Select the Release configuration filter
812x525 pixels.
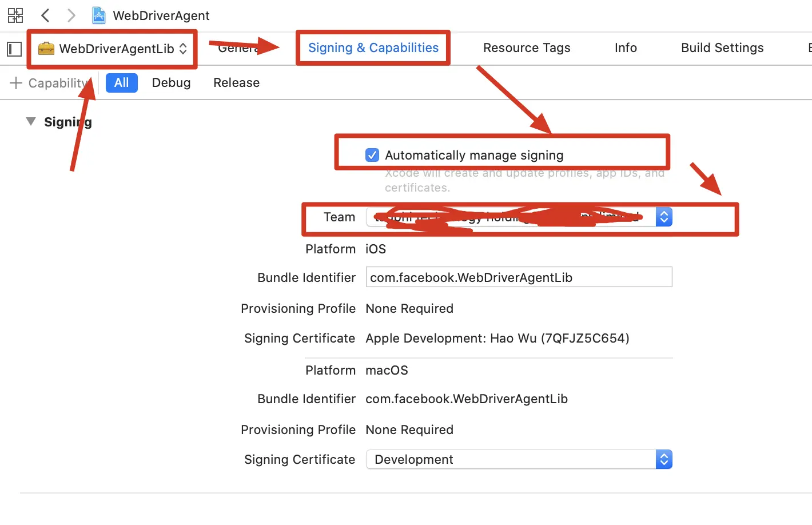click(x=236, y=83)
